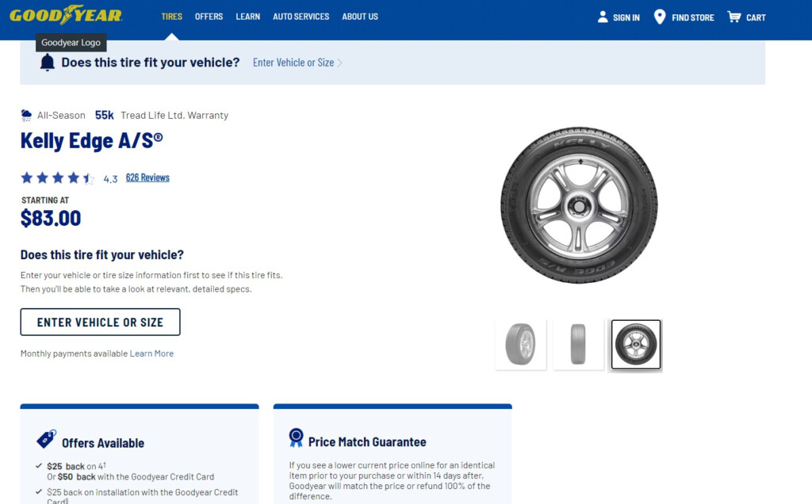
Task: Click the star rating icons
Action: click(57, 178)
